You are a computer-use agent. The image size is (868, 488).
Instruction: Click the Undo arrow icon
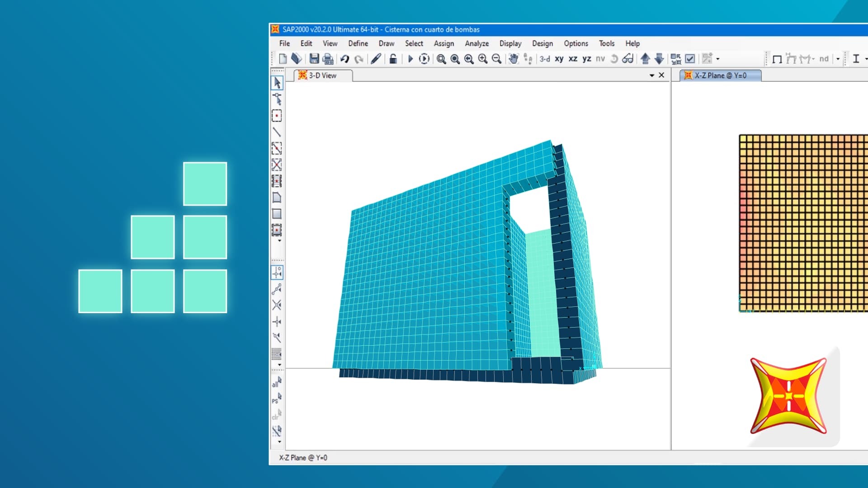[x=344, y=59]
